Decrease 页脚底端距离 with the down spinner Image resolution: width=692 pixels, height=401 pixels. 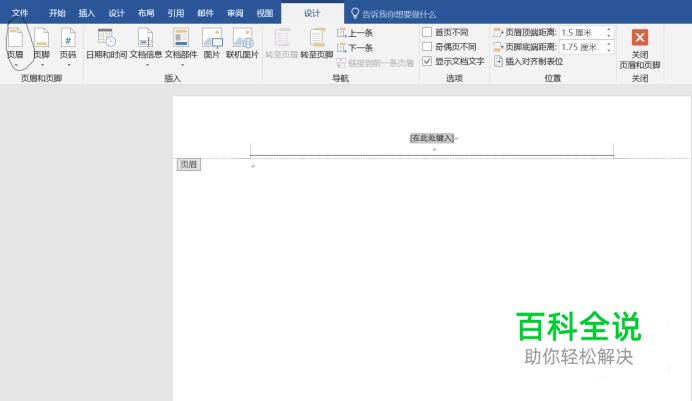pos(609,49)
